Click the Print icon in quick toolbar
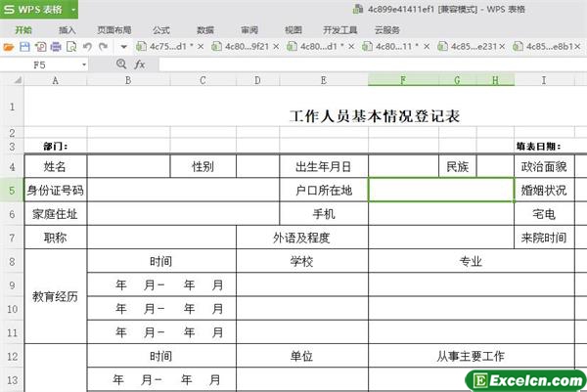The width and height of the screenshot is (587, 392). [56, 47]
